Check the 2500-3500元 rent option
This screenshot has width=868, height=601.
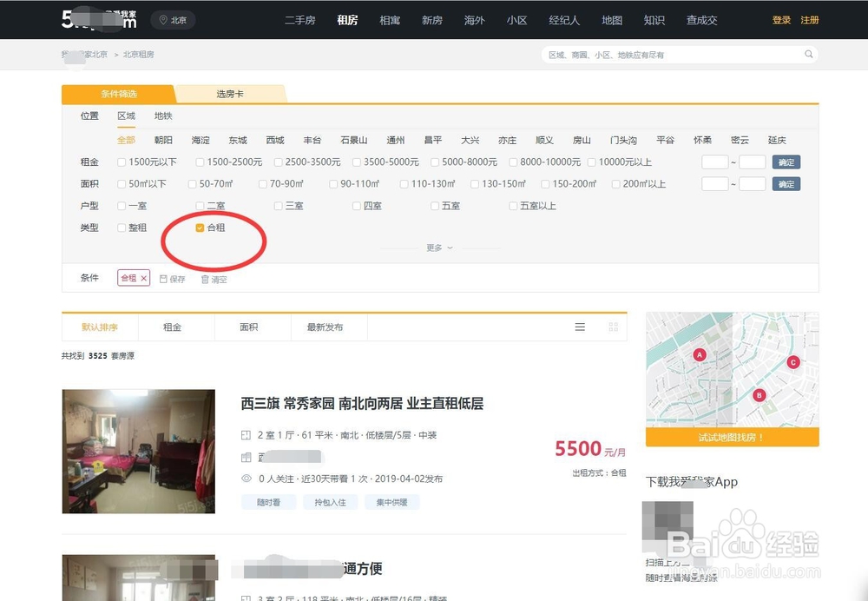tap(278, 162)
